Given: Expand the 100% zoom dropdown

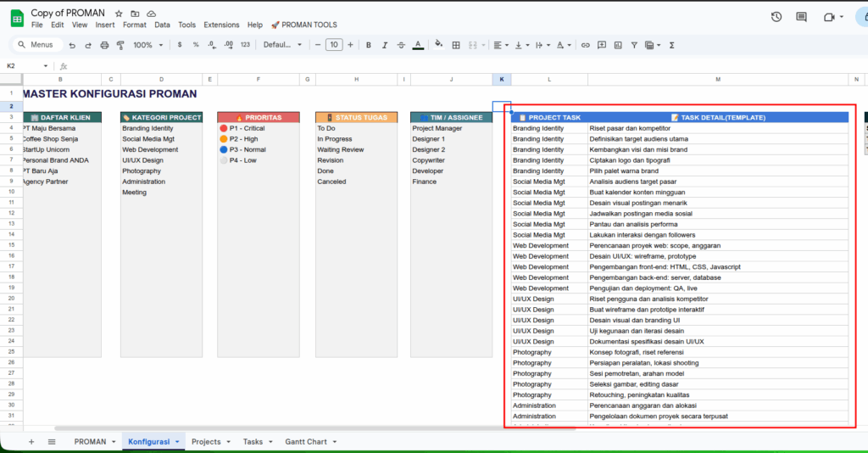Looking at the screenshot, I should (149, 45).
